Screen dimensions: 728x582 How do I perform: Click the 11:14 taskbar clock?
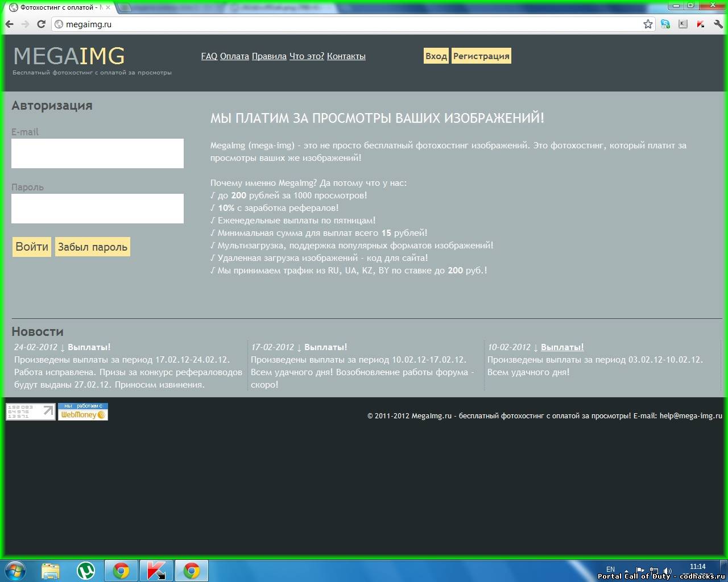pyautogui.click(x=697, y=567)
